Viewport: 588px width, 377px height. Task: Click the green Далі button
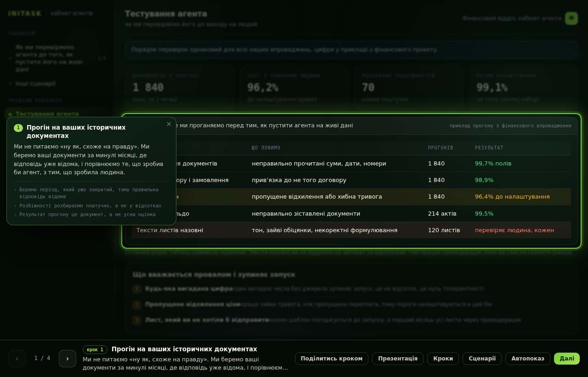click(567, 359)
